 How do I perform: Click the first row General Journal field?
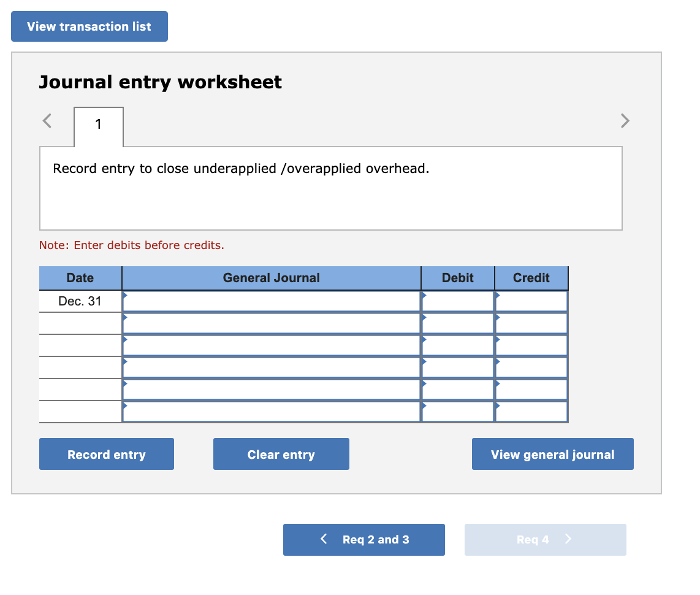click(x=272, y=301)
